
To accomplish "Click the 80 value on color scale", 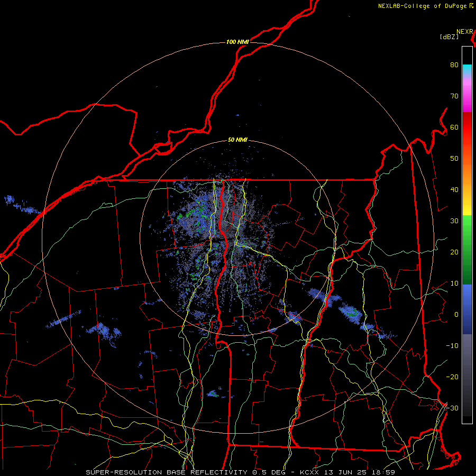I will point(454,65).
